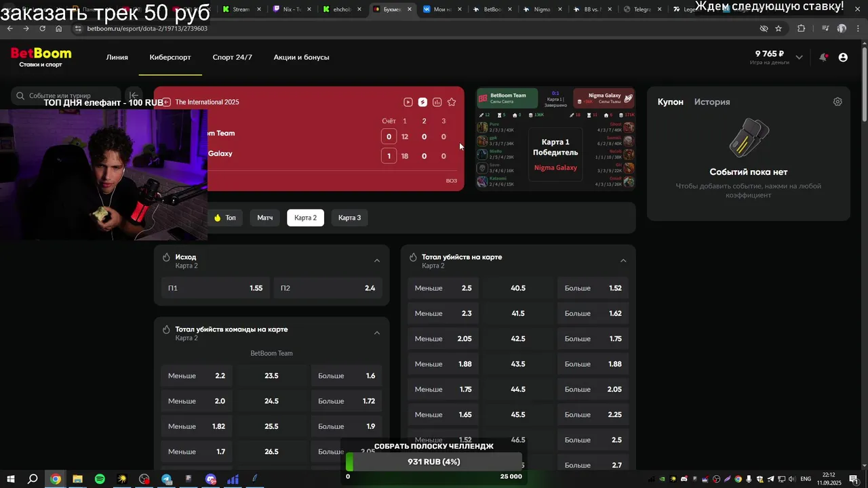
Task: Switch to the Stream browser tab
Action: (x=241, y=9)
